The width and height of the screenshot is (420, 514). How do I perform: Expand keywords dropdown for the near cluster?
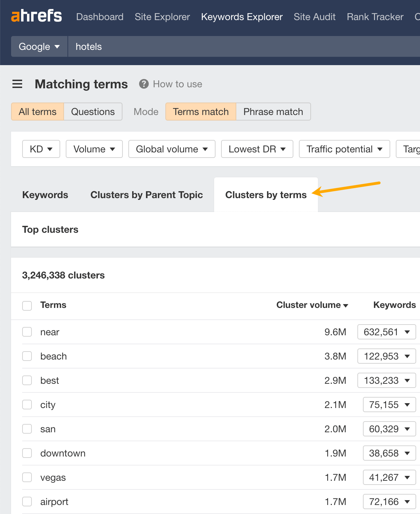408,332
